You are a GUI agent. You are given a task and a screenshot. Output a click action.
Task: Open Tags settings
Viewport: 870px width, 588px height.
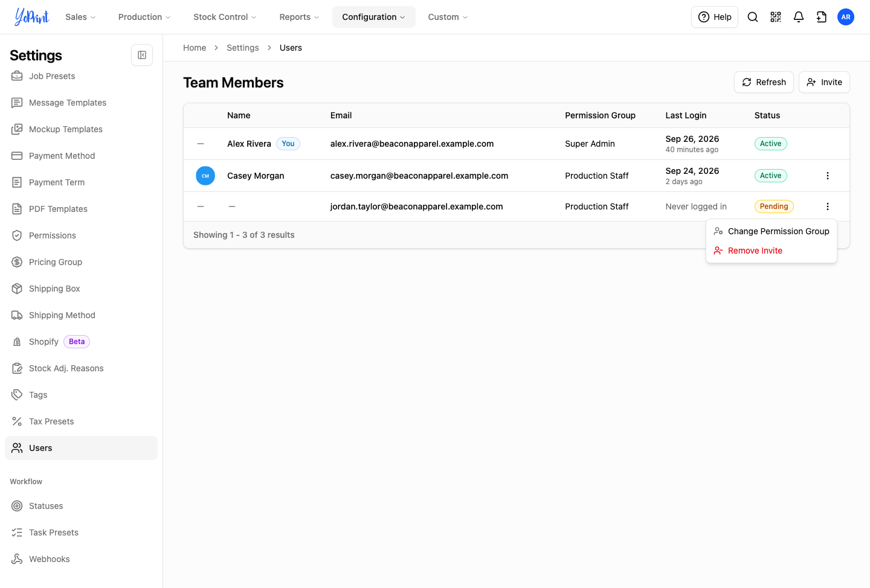81,395
